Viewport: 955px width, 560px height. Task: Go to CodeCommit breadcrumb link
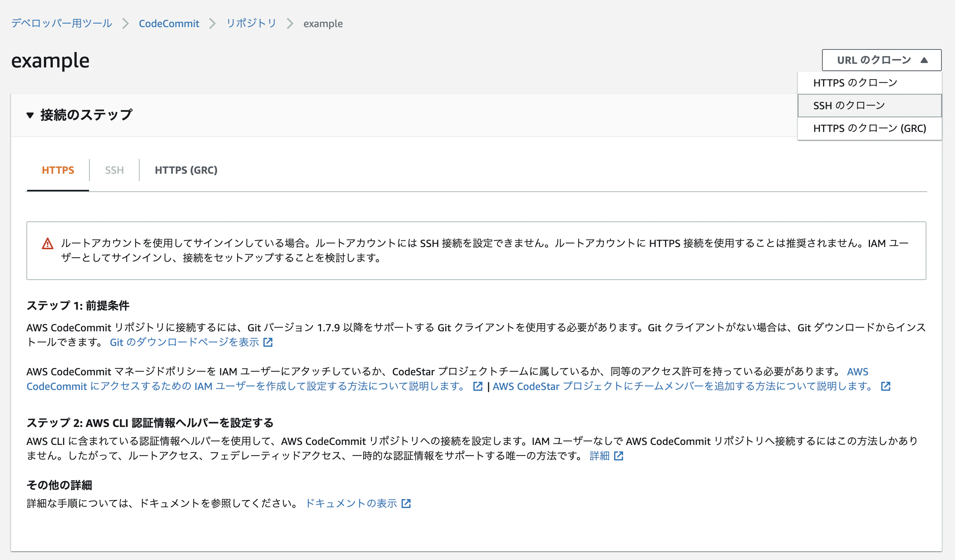(169, 23)
